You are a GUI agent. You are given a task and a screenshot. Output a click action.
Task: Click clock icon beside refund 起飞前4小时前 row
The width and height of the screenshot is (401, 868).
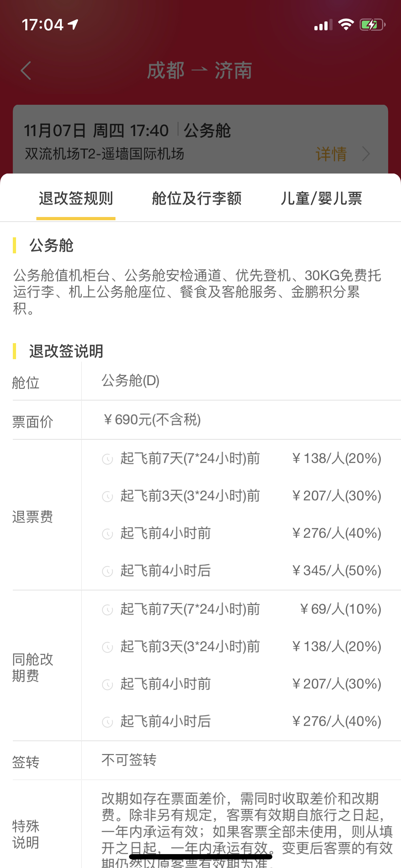pyautogui.click(x=107, y=534)
